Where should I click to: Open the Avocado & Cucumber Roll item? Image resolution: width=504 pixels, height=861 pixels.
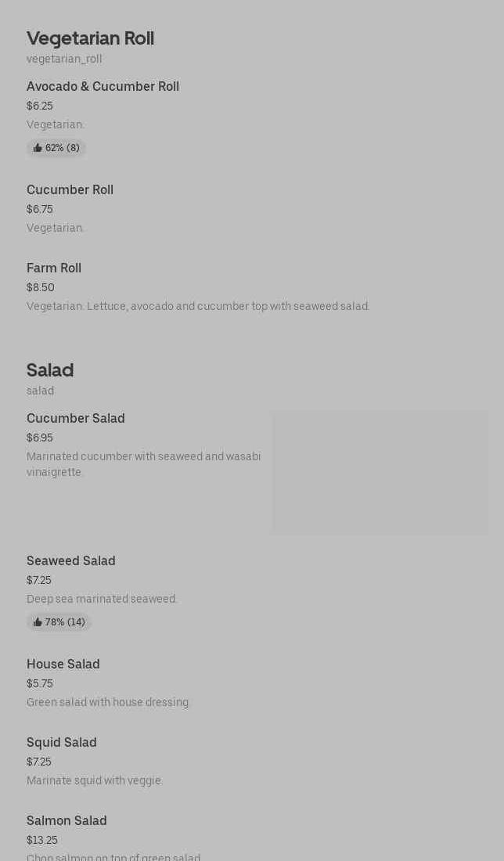coord(103,87)
